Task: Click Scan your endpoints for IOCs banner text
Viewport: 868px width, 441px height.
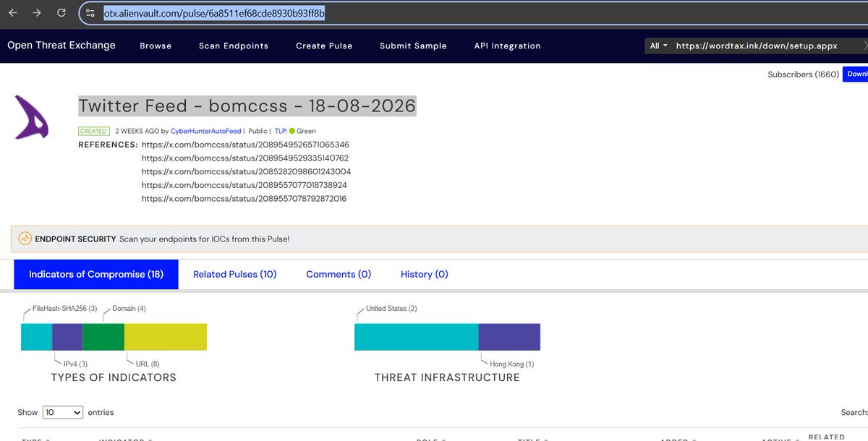Action: coord(205,239)
